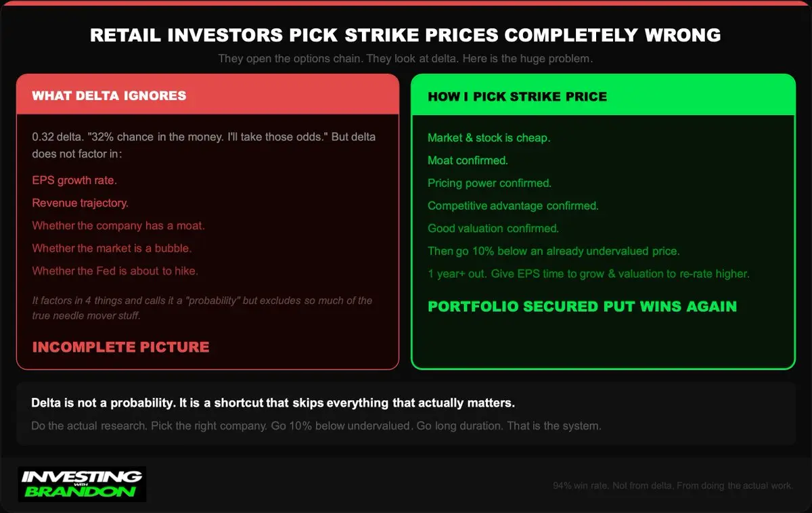Click 'Delta is not a probability' statement

pyautogui.click(x=273, y=403)
